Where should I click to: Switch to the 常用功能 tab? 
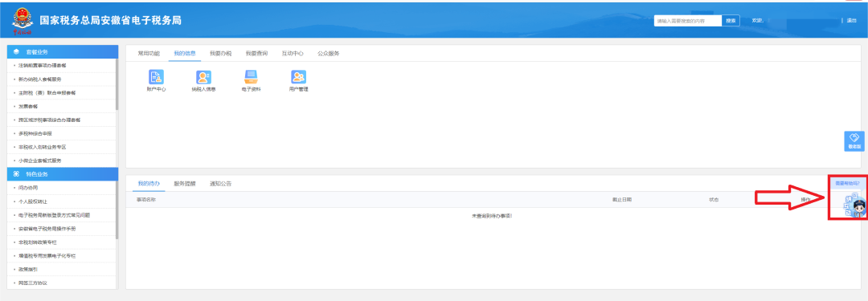point(149,54)
